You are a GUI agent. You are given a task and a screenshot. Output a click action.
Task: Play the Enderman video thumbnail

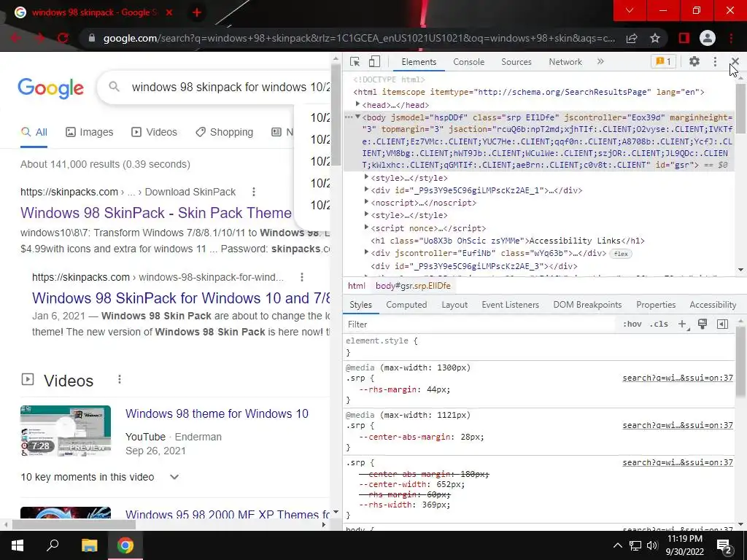(66, 431)
